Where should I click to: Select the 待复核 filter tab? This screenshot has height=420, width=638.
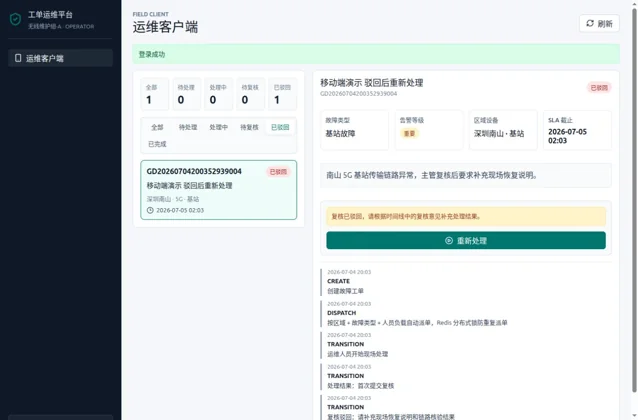coord(249,127)
